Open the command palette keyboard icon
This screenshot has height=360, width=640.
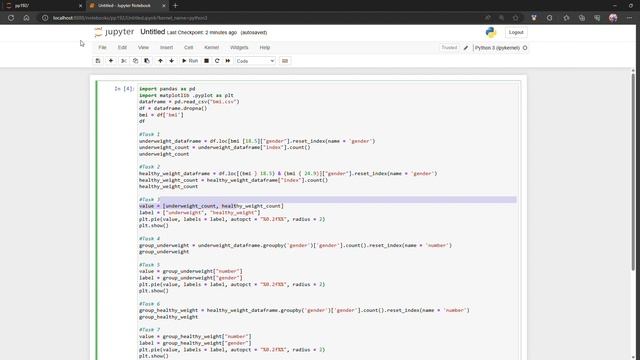285,61
